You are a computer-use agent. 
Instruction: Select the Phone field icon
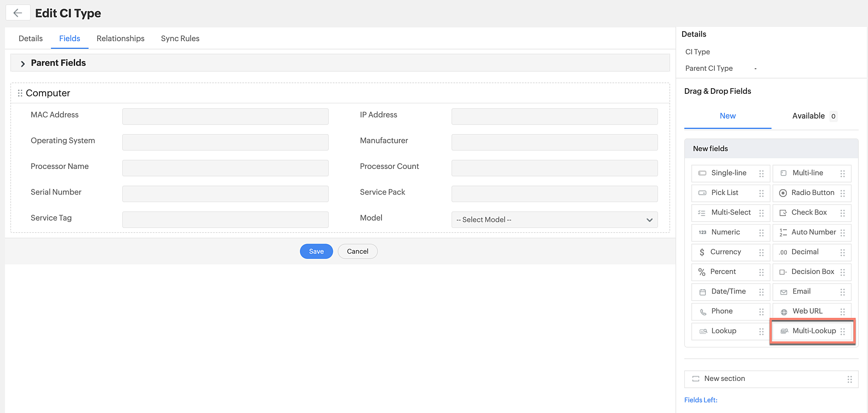[x=703, y=311]
